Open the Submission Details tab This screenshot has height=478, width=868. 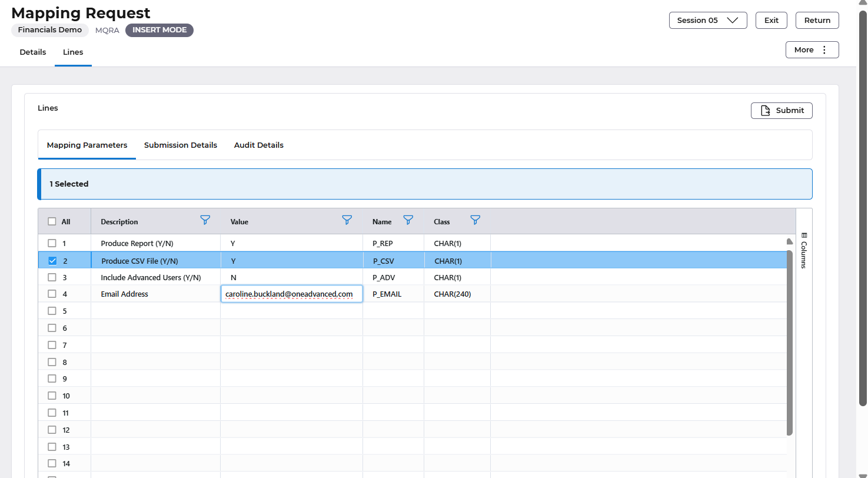click(181, 145)
